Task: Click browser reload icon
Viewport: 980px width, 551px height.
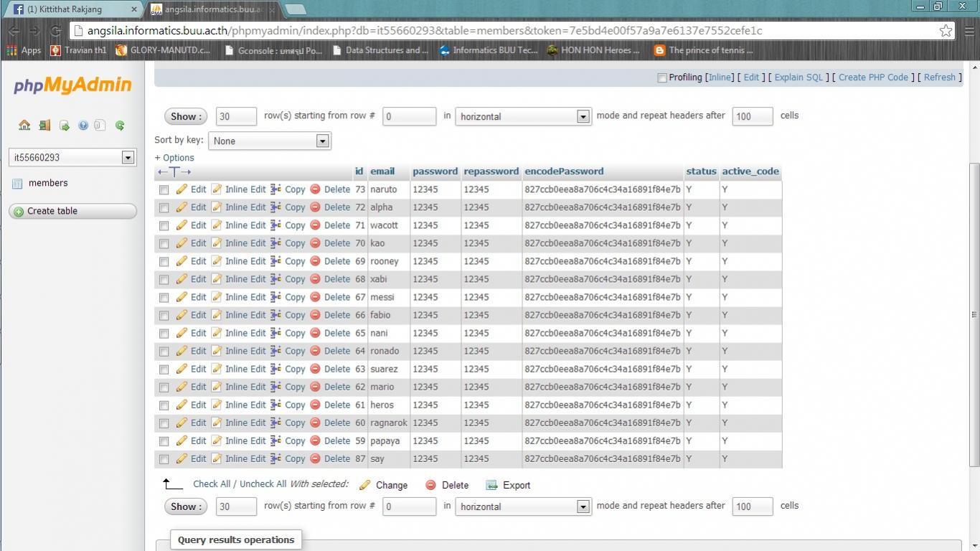Action: tap(55, 31)
